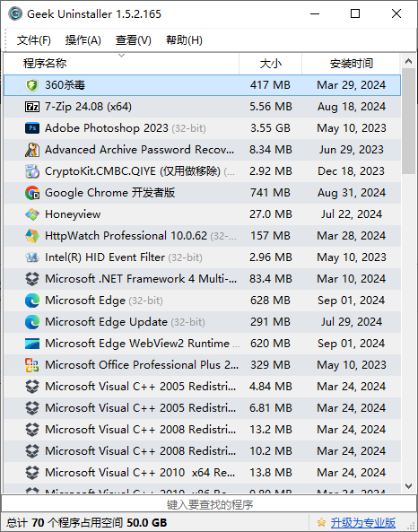Click the Microsoft Edge (32-bit) icon
Image resolution: width=418 pixels, height=532 pixels.
(x=32, y=301)
